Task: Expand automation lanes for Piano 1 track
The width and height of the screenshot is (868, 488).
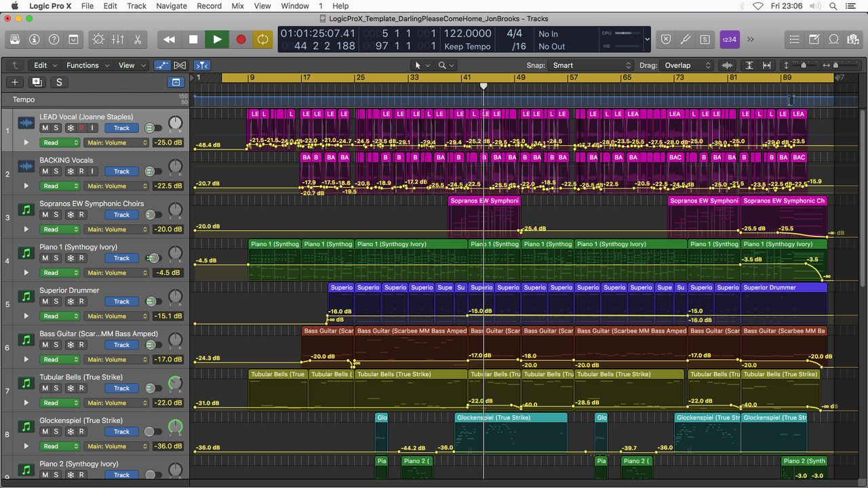Action: (26, 272)
